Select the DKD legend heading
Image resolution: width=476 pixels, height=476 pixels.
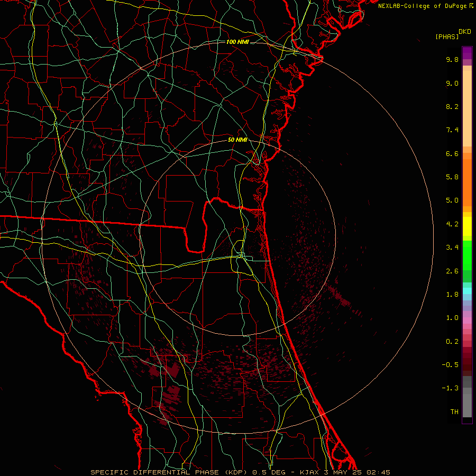point(465,32)
